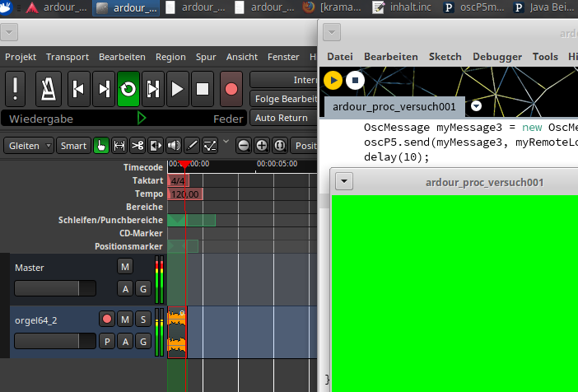Open the Gleiten edit mode dropdown
The image size is (578, 392).
point(30,146)
